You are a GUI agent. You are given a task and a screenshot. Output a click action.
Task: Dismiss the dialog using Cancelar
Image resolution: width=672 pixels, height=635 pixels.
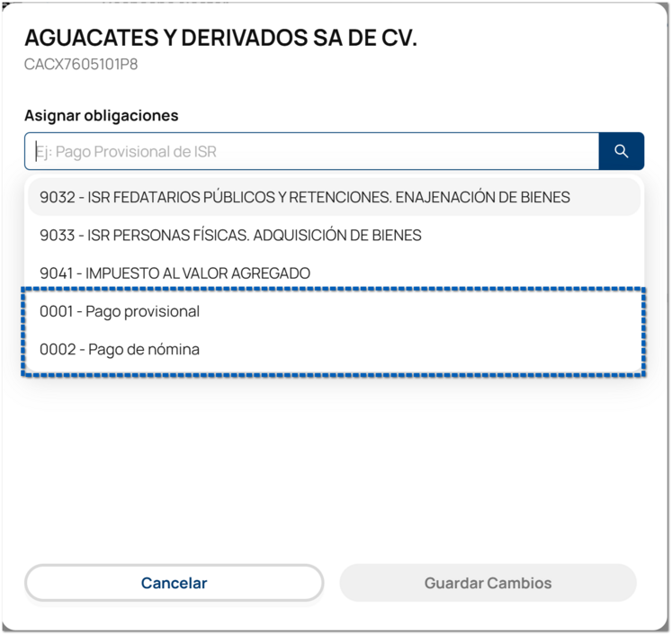(x=174, y=583)
